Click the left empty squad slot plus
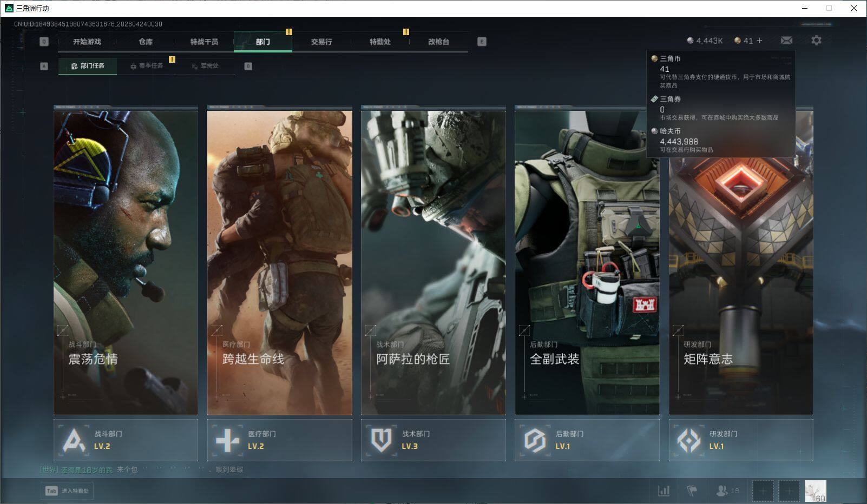 (x=763, y=491)
